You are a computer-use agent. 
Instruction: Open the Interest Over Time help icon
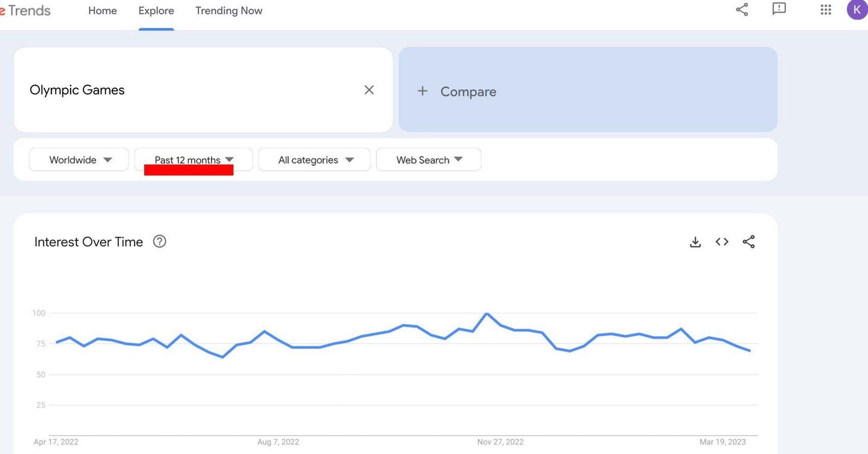tap(159, 241)
